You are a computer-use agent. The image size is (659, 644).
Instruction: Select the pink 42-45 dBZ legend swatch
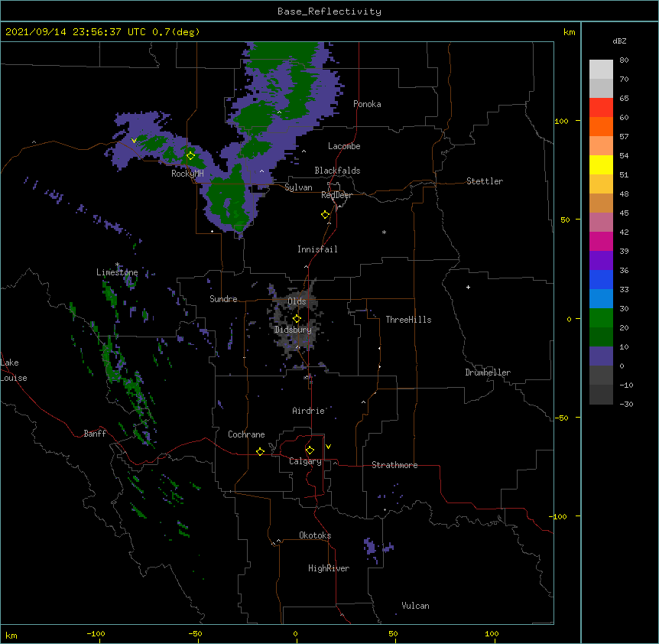601,223
